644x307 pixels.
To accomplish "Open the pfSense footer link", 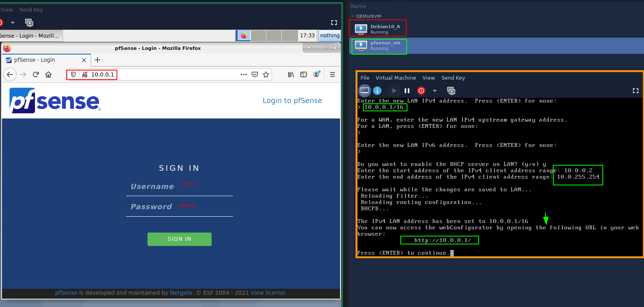I will point(66,293).
